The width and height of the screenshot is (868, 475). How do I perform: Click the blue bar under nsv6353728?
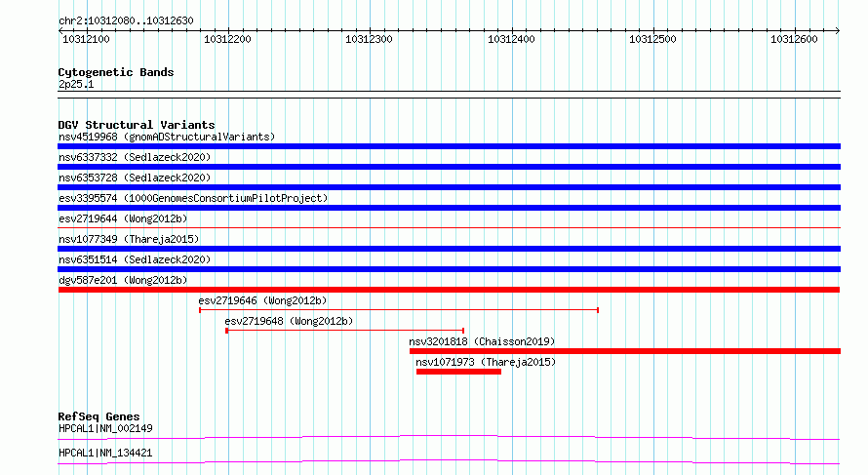tap(449, 187)
